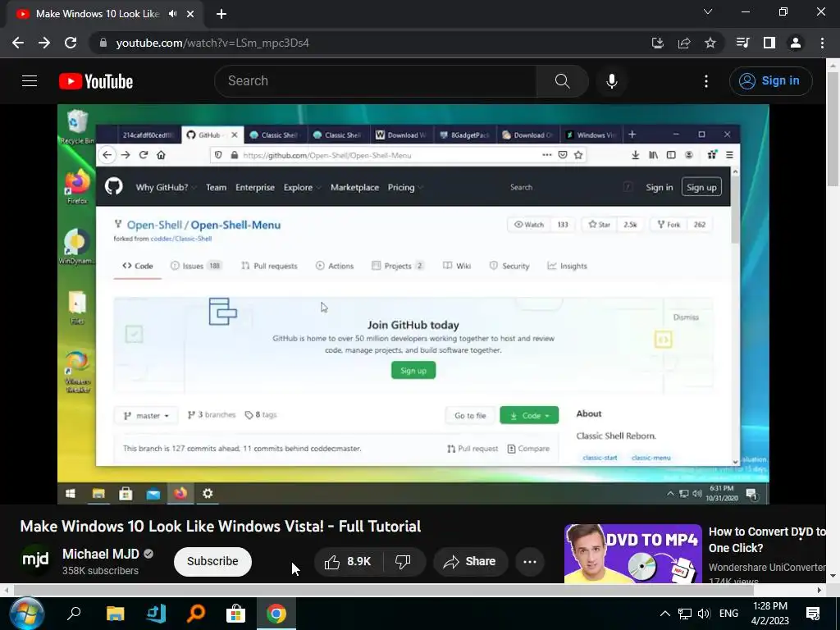Close the YouTube tab
Image resolution: width=840 pixels, height=630 pixels.
pos(190,14)
